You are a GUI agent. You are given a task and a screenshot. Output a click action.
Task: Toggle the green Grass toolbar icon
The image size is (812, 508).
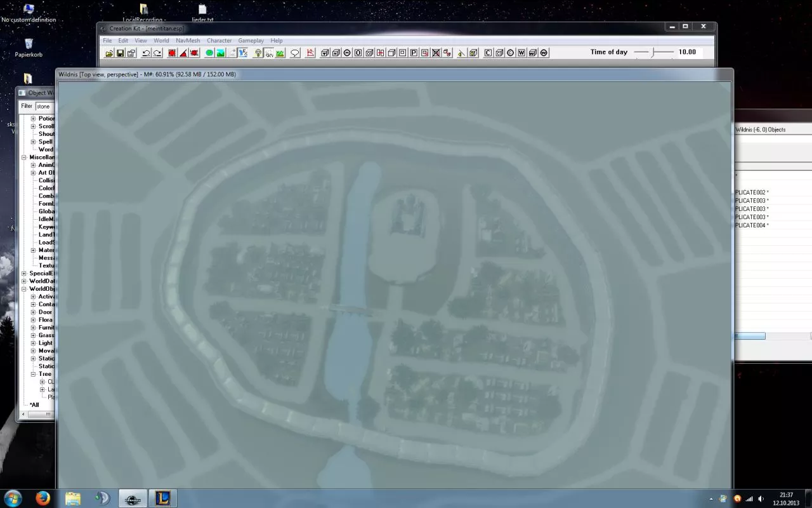pos(280,53)
